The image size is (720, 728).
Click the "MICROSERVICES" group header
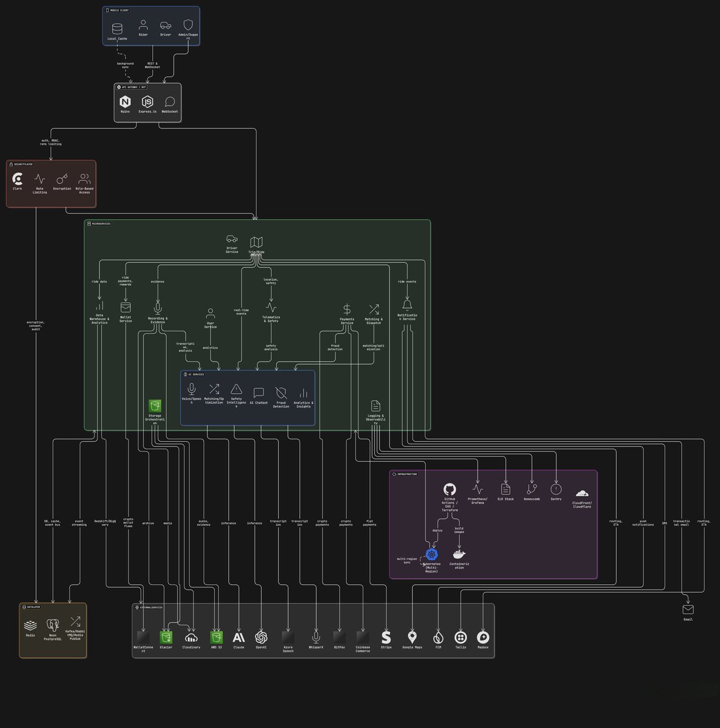click(99, 224)
